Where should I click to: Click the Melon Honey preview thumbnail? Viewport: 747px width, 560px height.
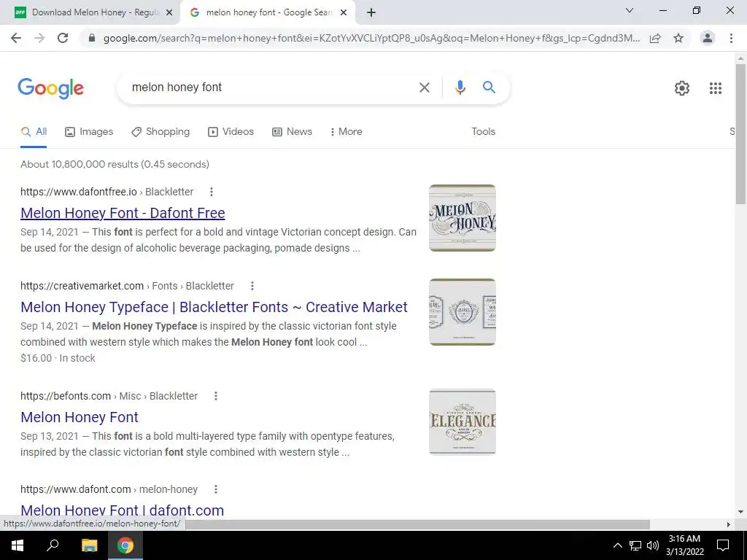click(x=462, y=218)
